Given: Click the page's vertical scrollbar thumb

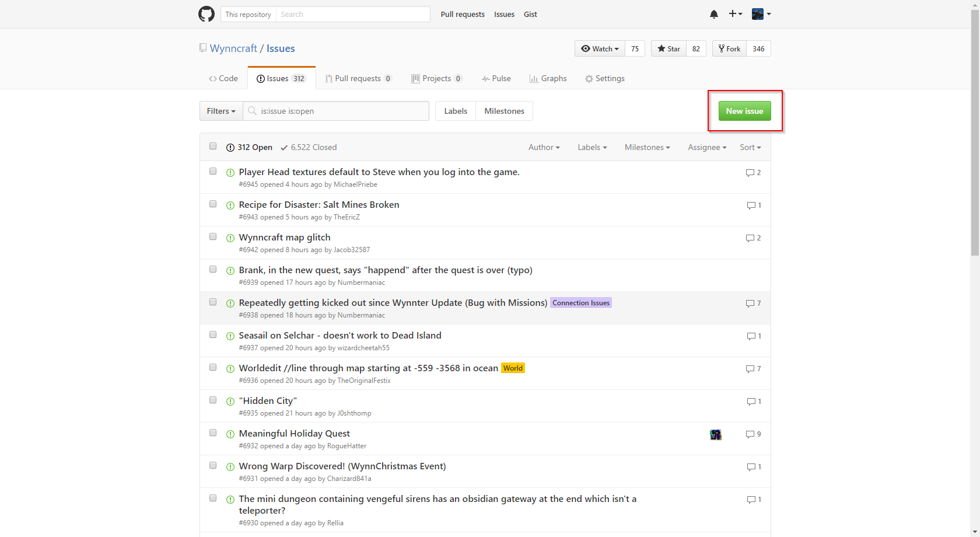Looking at the screenshot, I should [975, 132].
